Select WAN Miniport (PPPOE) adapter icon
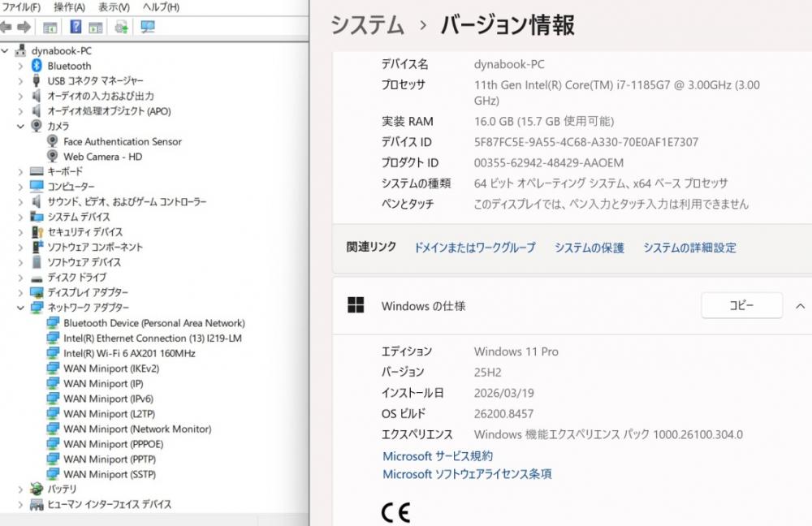The width and height of the screenshot is (812, 526). click(x=52, y=444)
